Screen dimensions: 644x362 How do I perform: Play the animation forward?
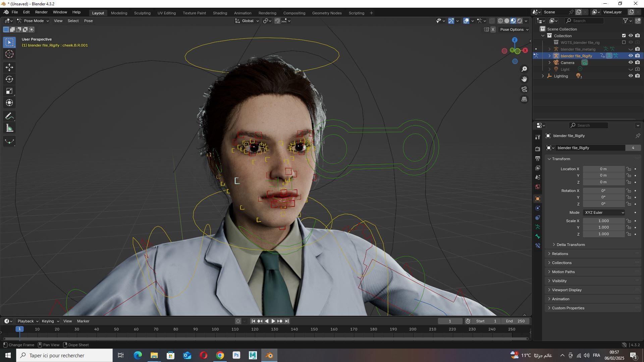point(273,321)
